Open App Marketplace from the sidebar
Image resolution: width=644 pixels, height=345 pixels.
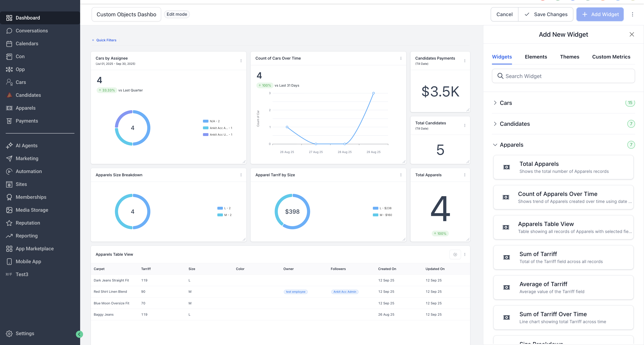35,248
